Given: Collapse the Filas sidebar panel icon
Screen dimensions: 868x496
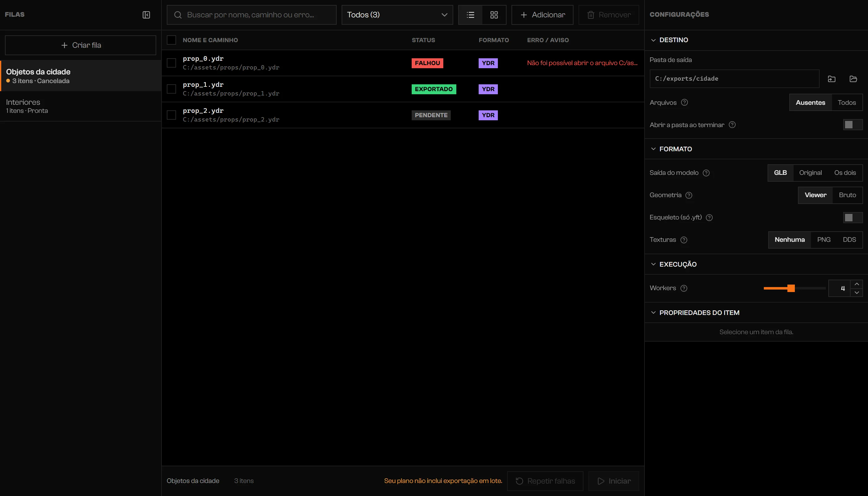Looking at the screenshot, I should coord(146,15).
